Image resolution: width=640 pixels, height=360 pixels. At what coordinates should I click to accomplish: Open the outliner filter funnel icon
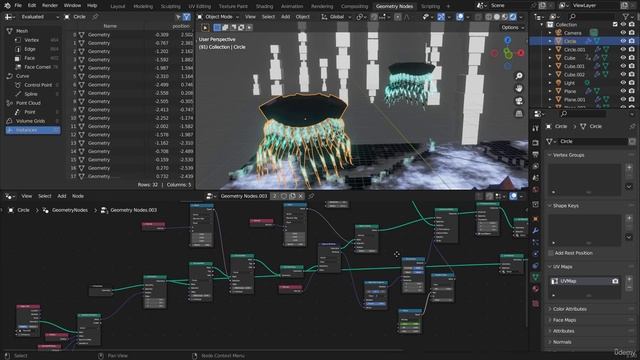627,16
